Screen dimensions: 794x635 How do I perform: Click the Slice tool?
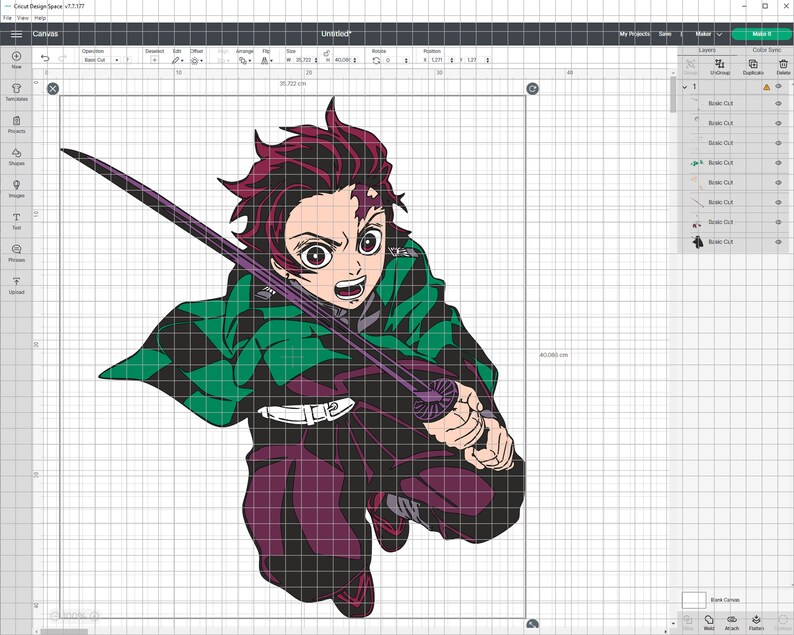click(x=687, y=623)
